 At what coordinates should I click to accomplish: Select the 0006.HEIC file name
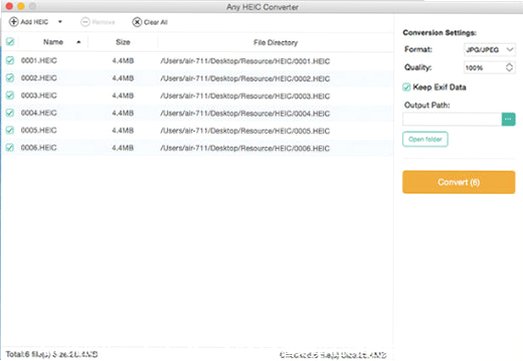[39, 147]
